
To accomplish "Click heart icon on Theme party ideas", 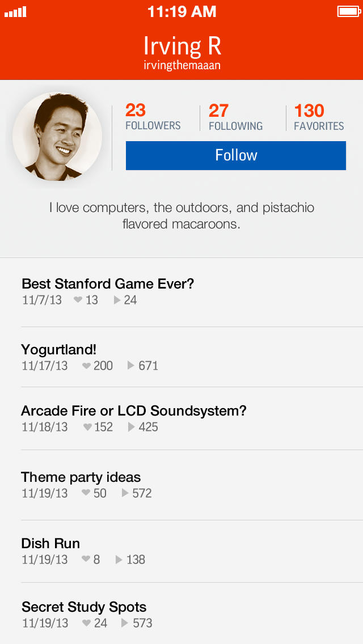I will pyautogui.click(x=86, y=493).
